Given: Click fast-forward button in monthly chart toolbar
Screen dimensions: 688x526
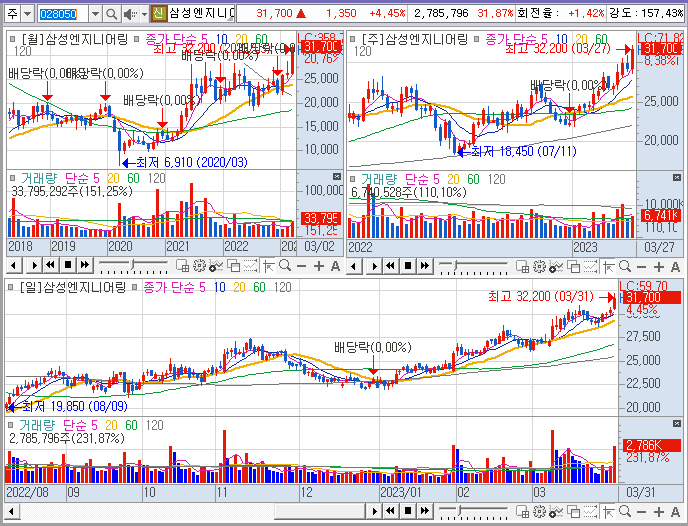Looking at the screenshot, I should (x=85, y=265).
